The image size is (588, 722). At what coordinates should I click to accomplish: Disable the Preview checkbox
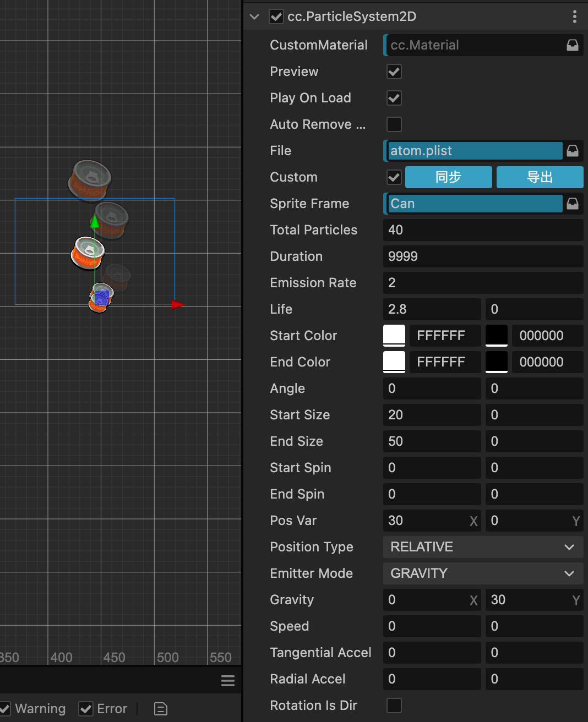394,72
